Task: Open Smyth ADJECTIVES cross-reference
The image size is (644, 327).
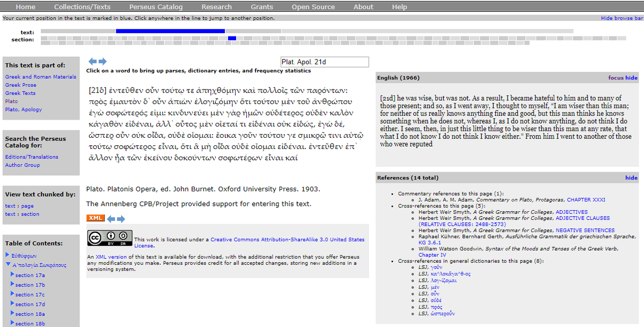Action: coord(572,212)
